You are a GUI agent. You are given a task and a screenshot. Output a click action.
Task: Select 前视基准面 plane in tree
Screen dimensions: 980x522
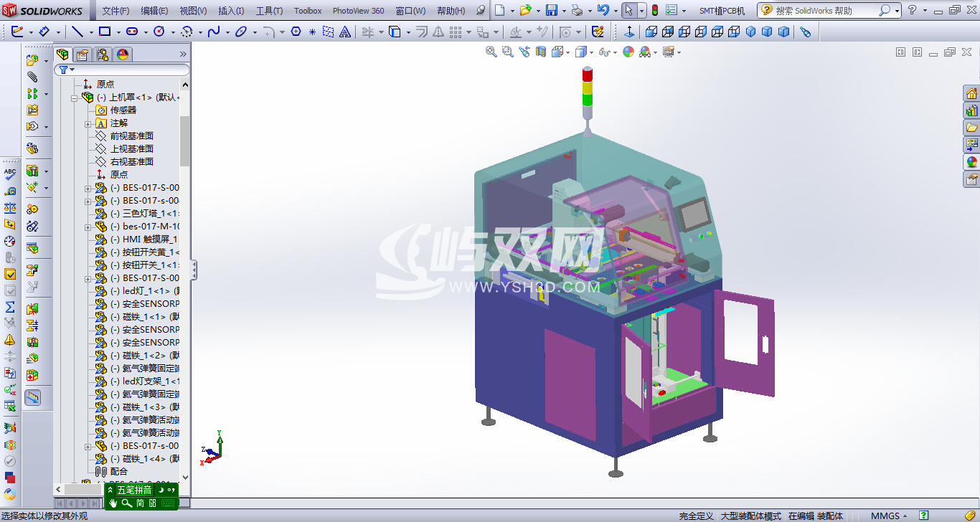[x=132, y=136]
